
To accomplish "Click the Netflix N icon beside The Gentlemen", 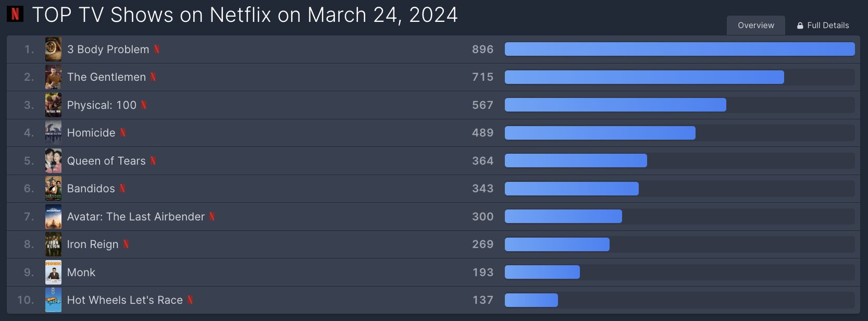I will pyautogui.click(x=153, y=77).
